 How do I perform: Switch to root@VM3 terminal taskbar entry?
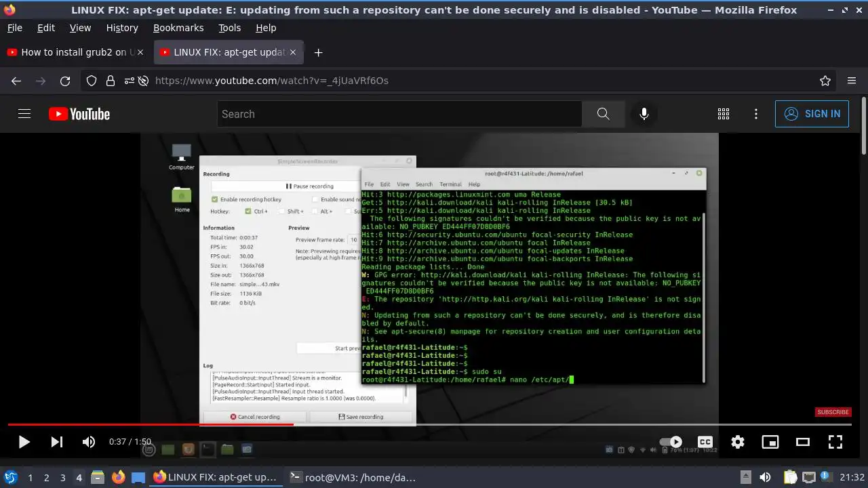(353, 477)
